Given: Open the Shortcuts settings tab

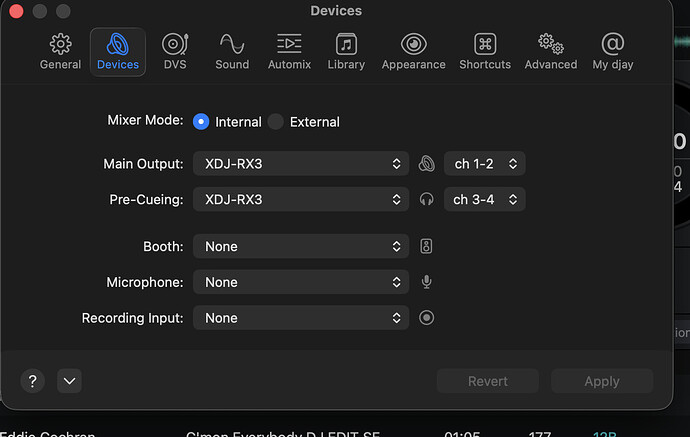Looking at the screenshot, I should pos(485,52).
